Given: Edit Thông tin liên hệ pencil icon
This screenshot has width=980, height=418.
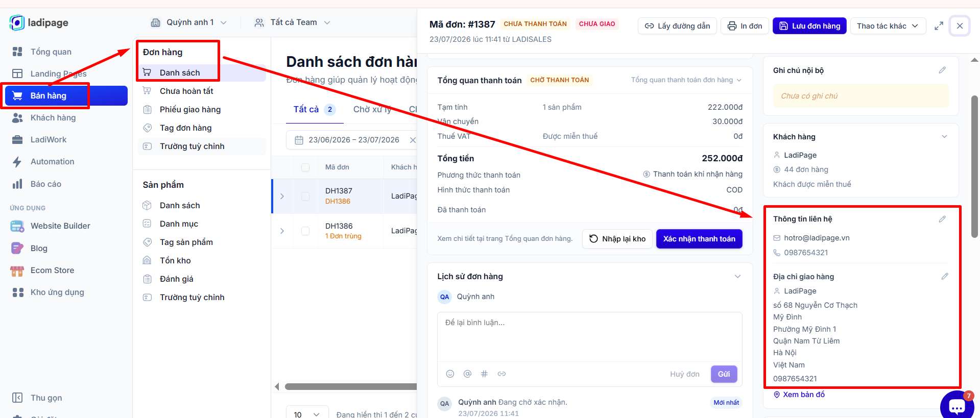Looking at the screenshot, I should 942,219.
